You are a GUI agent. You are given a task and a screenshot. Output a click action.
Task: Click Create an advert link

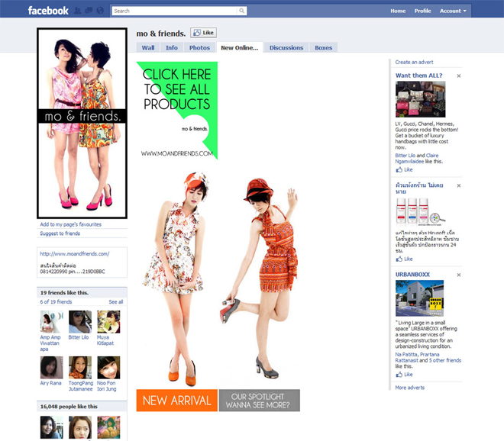[x=414, y=62]
